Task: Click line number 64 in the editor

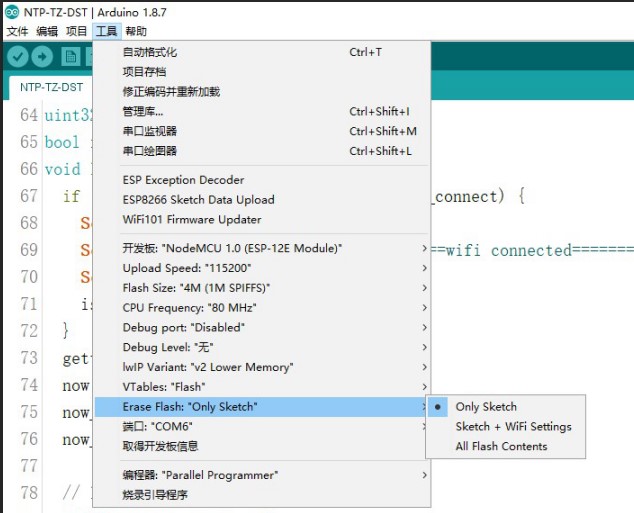Action: (x=29, y=115)
